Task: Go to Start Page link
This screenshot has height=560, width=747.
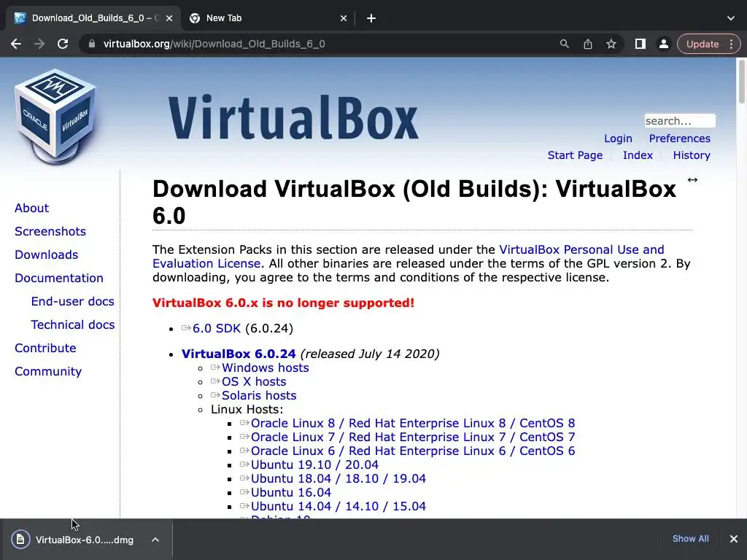Action: (575, 155)
